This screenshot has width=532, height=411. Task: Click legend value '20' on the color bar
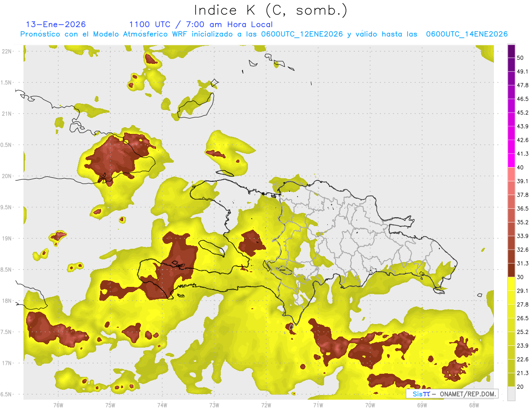pos(520,387)
